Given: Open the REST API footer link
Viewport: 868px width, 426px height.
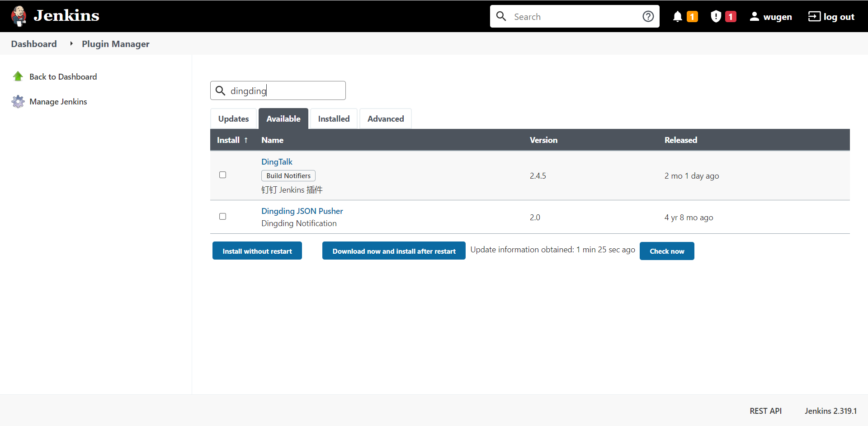Looking at the screenshot, I should coord(765,411).
